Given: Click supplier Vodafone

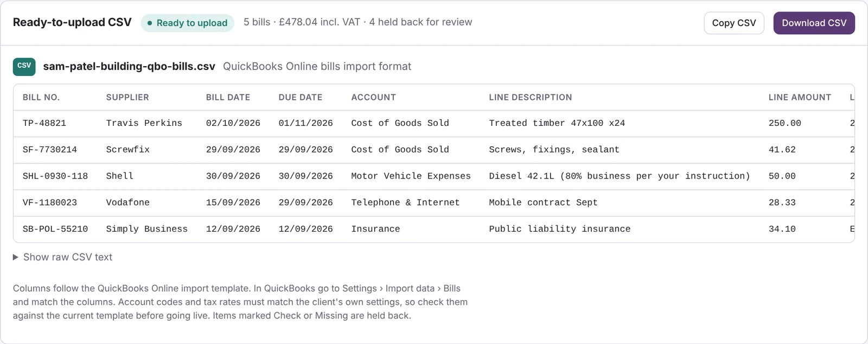Looking at the screenshot, I should 128,202.
